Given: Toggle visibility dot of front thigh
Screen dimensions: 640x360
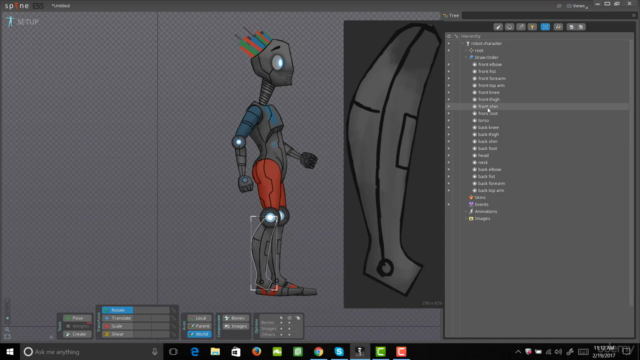Looking at the screenshot, I should point(449,100).
